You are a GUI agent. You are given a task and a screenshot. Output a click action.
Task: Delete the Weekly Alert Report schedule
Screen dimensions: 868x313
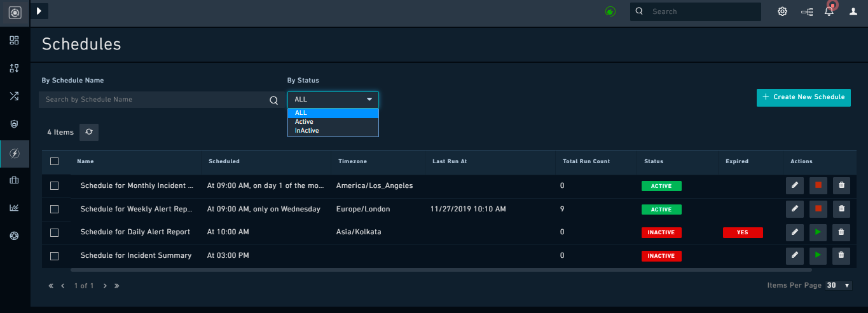pyautogui.click(x=842, y=208)
